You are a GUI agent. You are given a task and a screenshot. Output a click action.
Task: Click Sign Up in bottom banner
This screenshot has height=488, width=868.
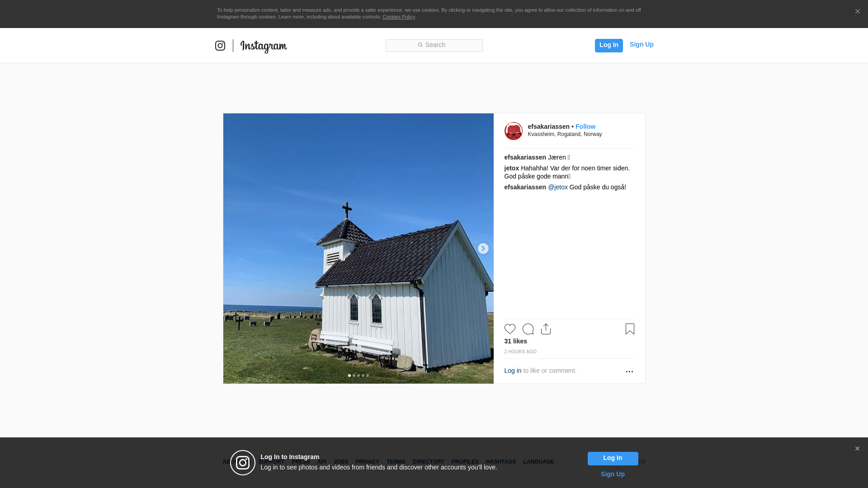pos(613,474)
